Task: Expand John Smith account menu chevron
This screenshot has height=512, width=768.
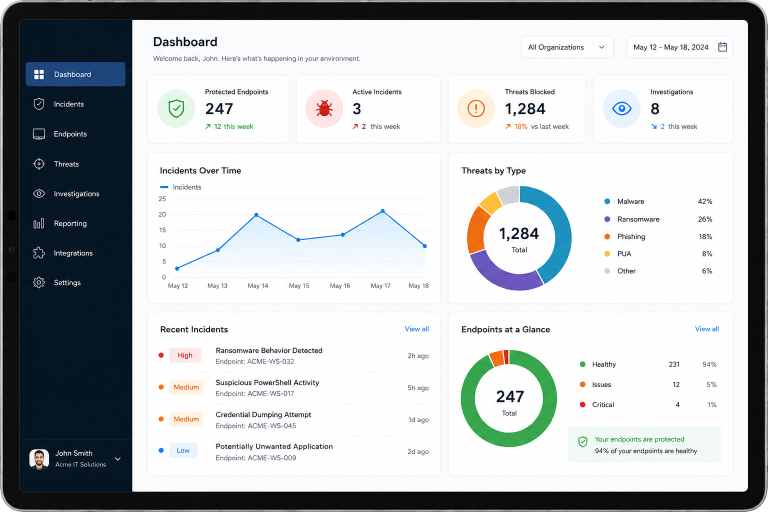Action: pyautogui.click(x=118, y=459)
